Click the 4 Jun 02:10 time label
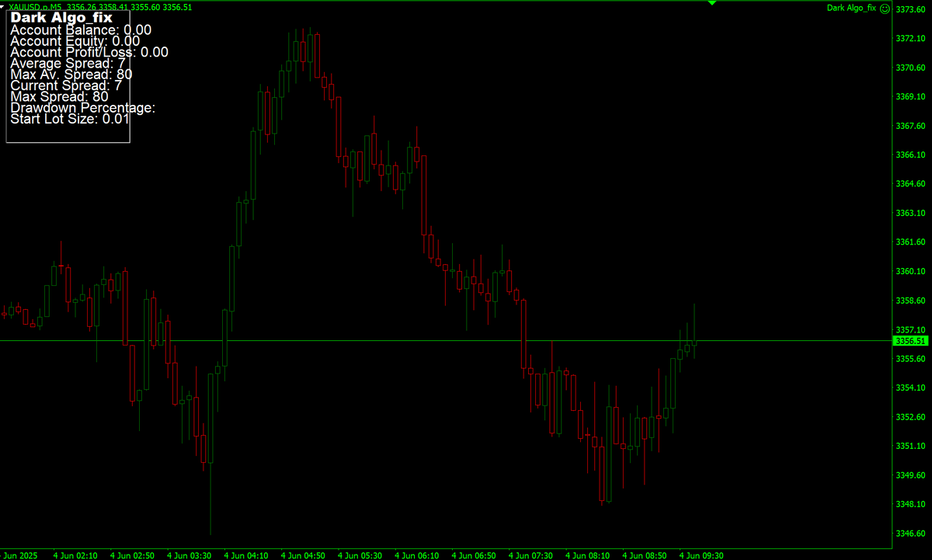The height and width of the screenshot is (560, 932). [75, 556]
